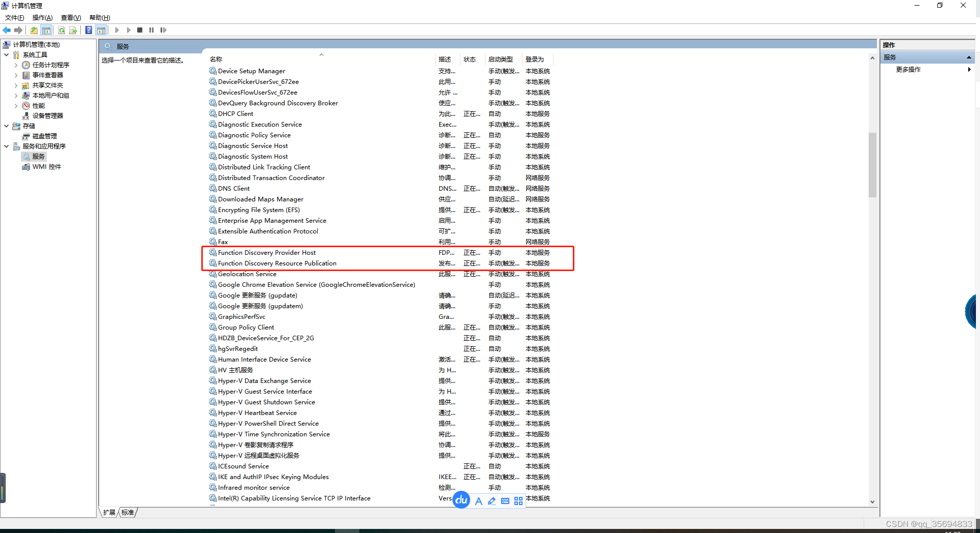Open Help via the question mark icon
This screenshot has height=533, width=980.
89,30
